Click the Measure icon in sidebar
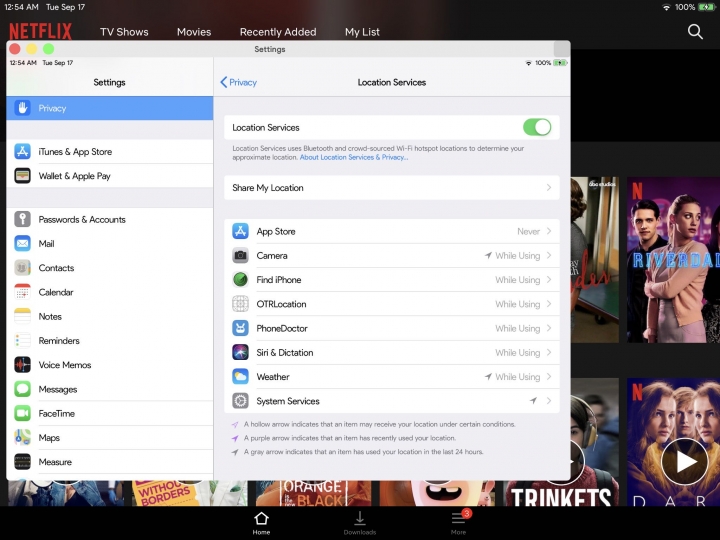Viewport: 720px width, 540px height. 22,462
